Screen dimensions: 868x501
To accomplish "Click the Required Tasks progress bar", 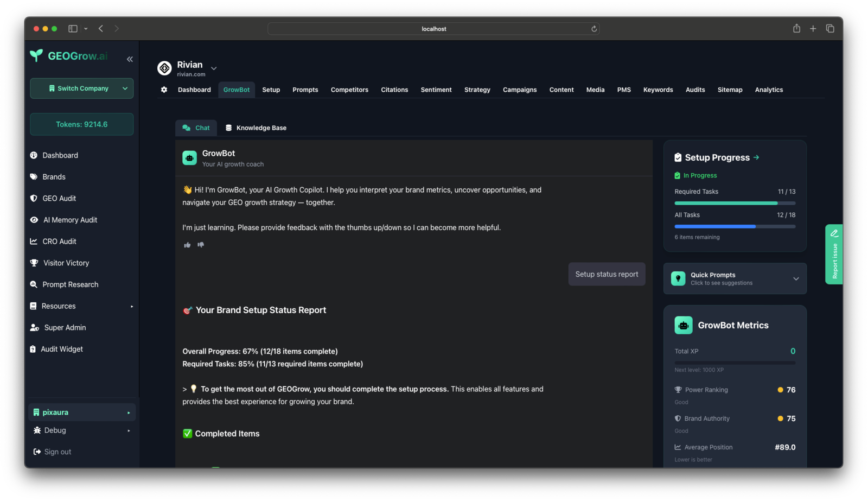I will click(735, 203).
